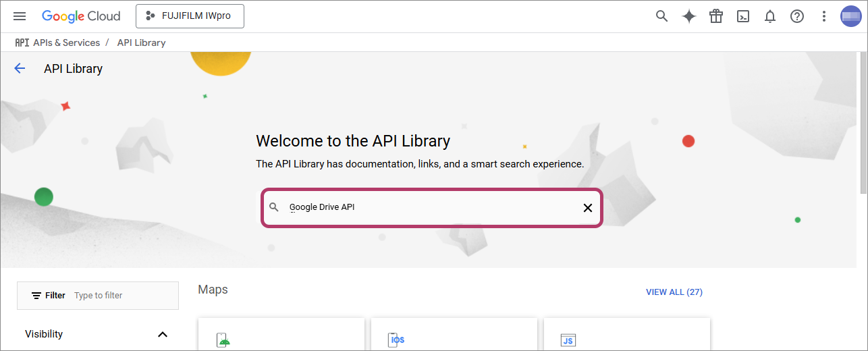Click the search magnifier icon in header
Screen dimensions: 868x351
[661, 16]
